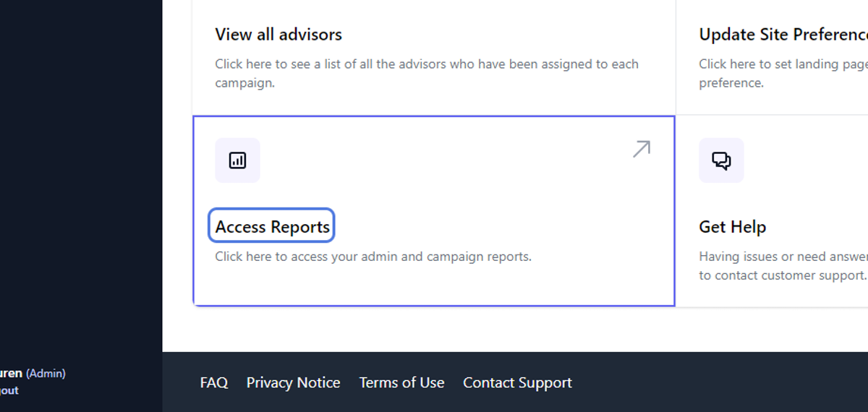
Task: Click the logout link in the sidebar
Action: point(9,390)
